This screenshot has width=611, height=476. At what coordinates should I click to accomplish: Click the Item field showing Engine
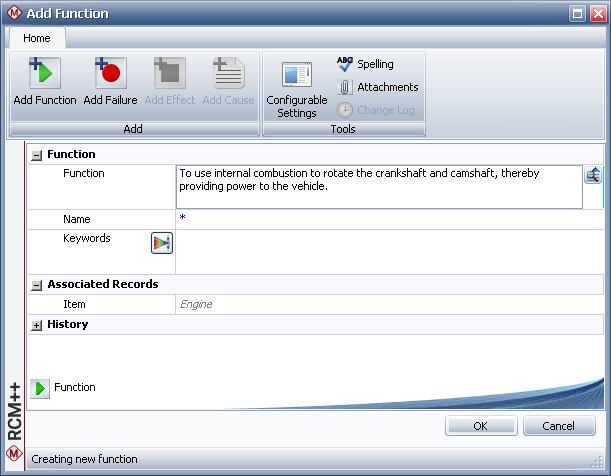[x=390, y=304]
